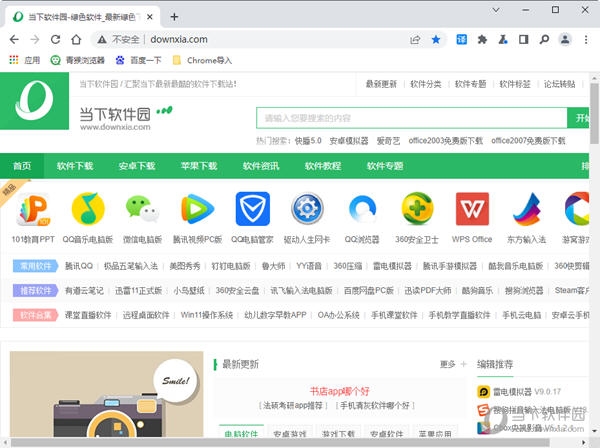Click the share page icon in address bar
The width and height of the screenshot is (600, 448).
415,39
